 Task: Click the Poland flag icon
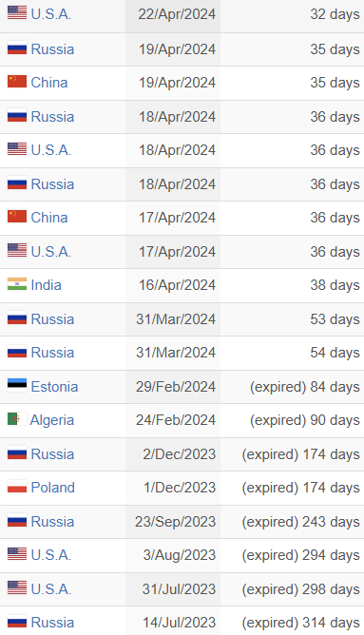17,487
